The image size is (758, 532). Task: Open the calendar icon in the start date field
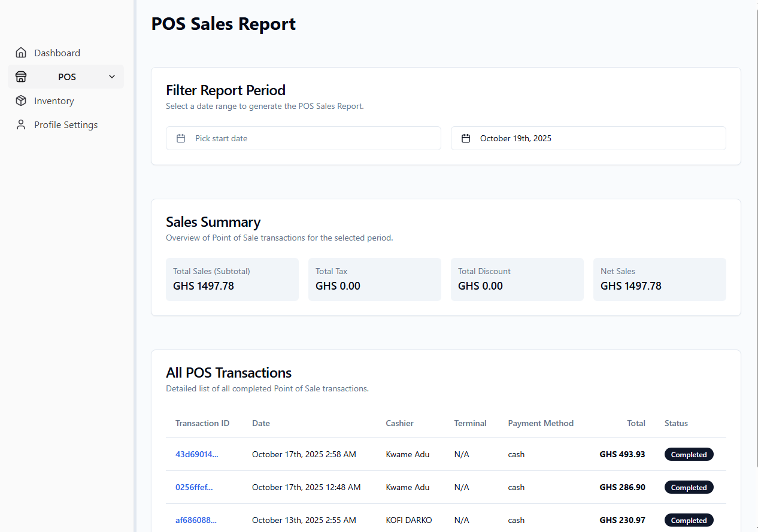point(181,138)
